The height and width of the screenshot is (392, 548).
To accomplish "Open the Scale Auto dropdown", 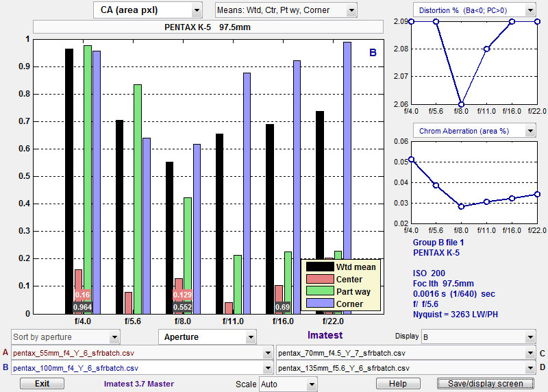I will pyautogui.click(x=288, y=384).
